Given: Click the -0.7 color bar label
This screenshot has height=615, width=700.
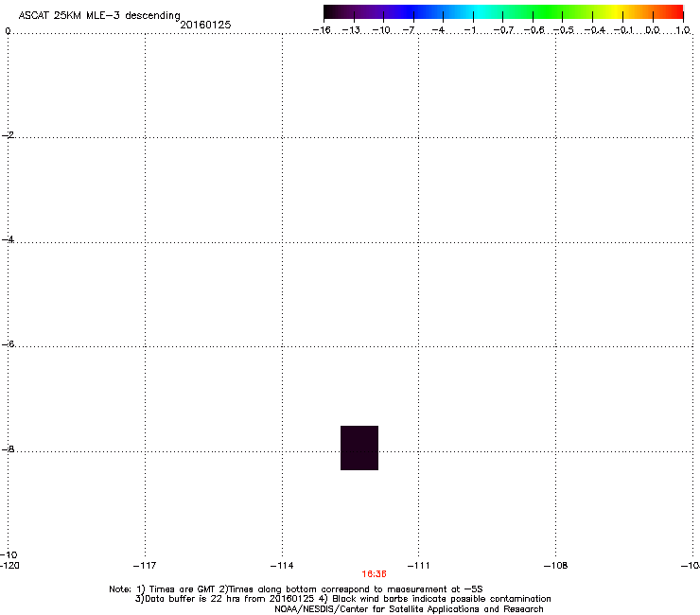Looking at the screenshot, I should (x=503, y=30).
